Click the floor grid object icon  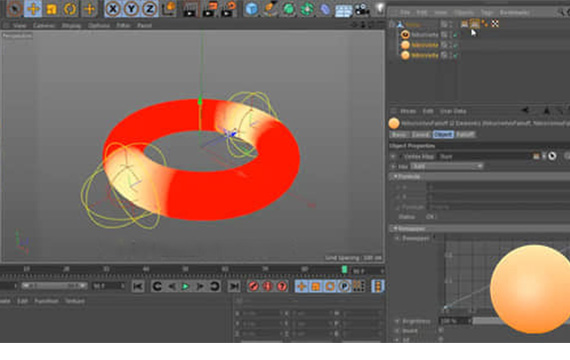(x=343, y=10)
